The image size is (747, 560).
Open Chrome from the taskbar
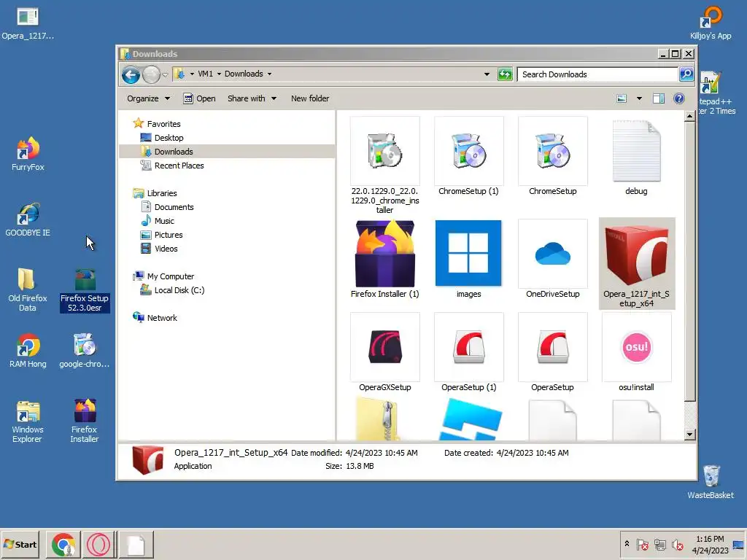click(x=63, y=545)
